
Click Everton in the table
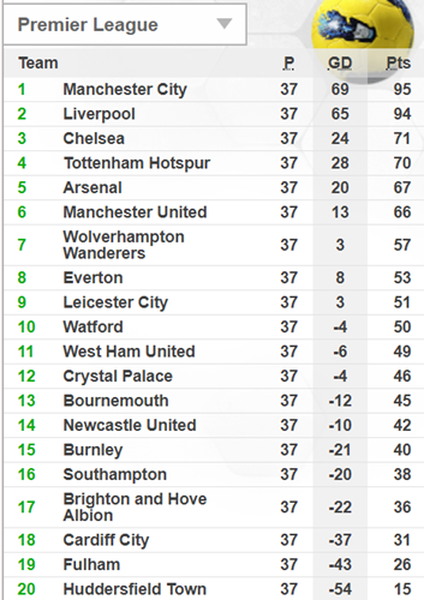tap(93, 278)
